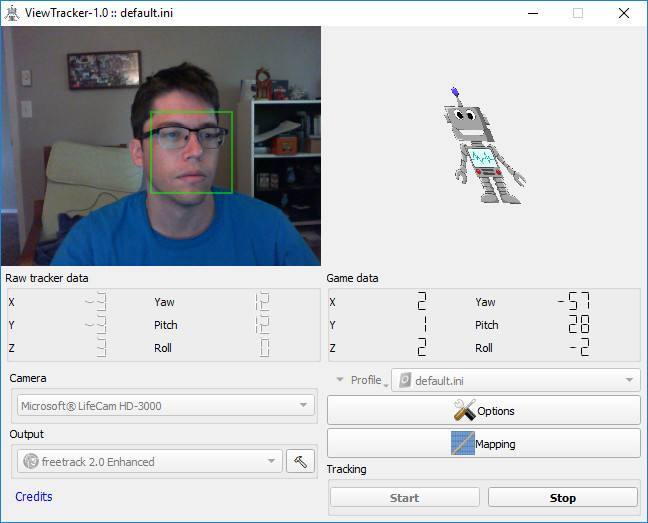The width and height of the screenshot is (648, 523).
Task: Close the ViewTracker window
Action: (624, 13)
